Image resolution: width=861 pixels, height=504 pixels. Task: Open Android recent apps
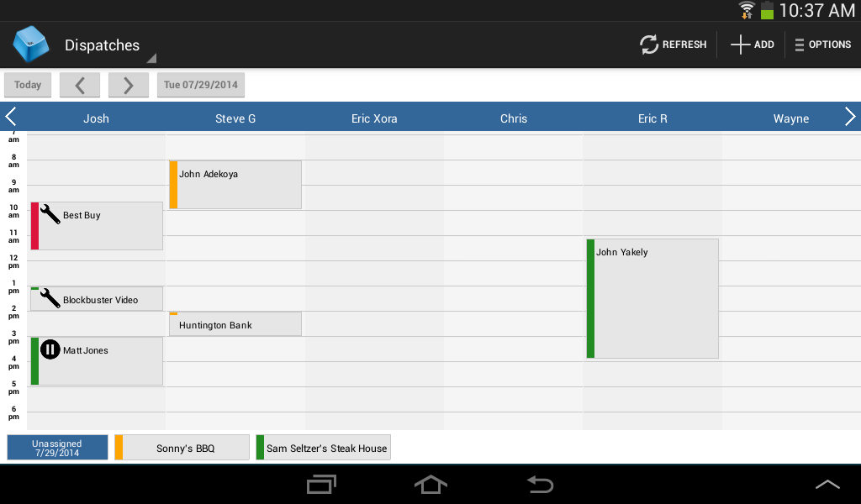coord(321,484)
